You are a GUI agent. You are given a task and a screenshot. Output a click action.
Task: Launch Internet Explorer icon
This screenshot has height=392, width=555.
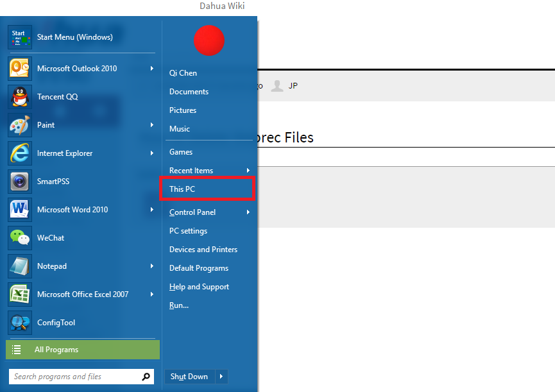[x=20, y=153]
